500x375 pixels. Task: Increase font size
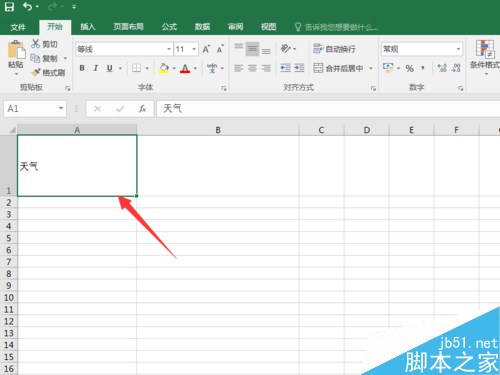click(207, 49)
